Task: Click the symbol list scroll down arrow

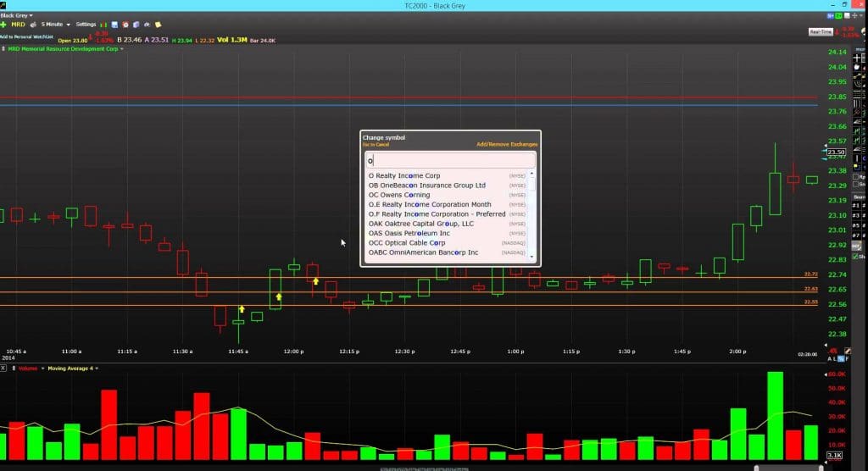Action: tap(532, 257)
